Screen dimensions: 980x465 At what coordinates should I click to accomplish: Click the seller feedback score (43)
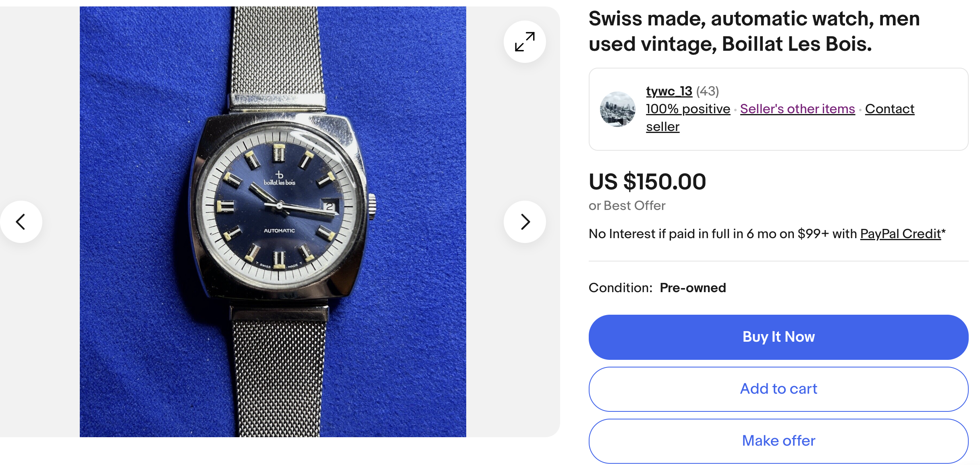[x=707, y=91]
